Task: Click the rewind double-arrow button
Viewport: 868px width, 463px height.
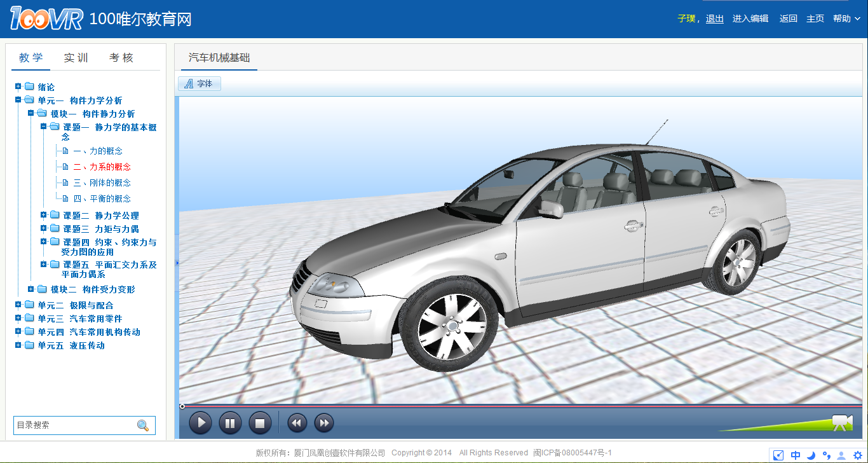Action: pos(297,423)
